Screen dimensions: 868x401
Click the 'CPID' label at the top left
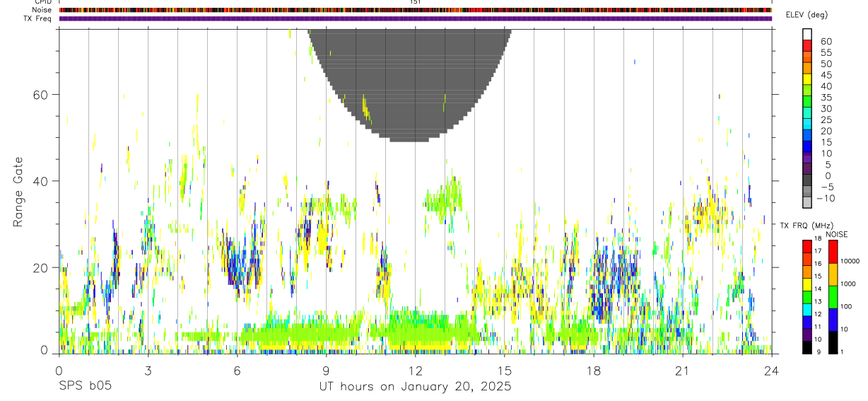point(42,2)
